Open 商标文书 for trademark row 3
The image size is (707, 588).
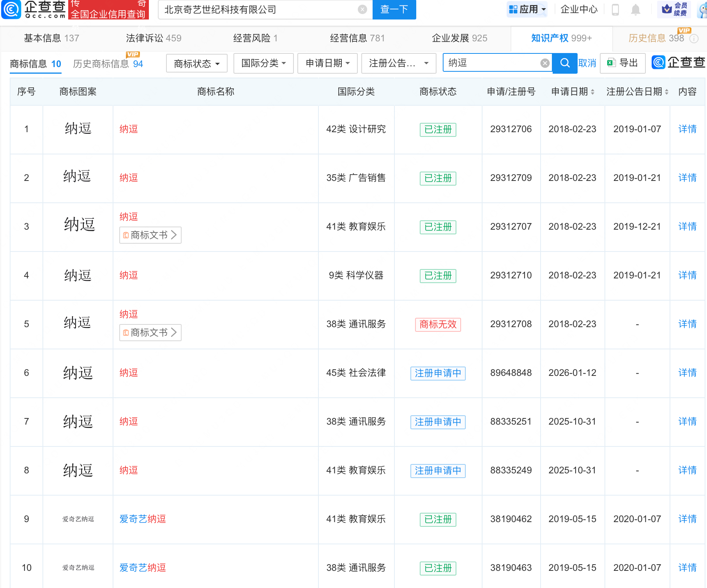[x=150, y=235]
